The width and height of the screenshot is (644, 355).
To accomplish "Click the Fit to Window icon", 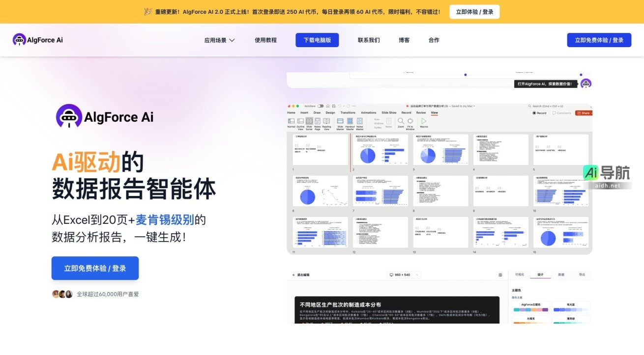I will click(410, 122).
